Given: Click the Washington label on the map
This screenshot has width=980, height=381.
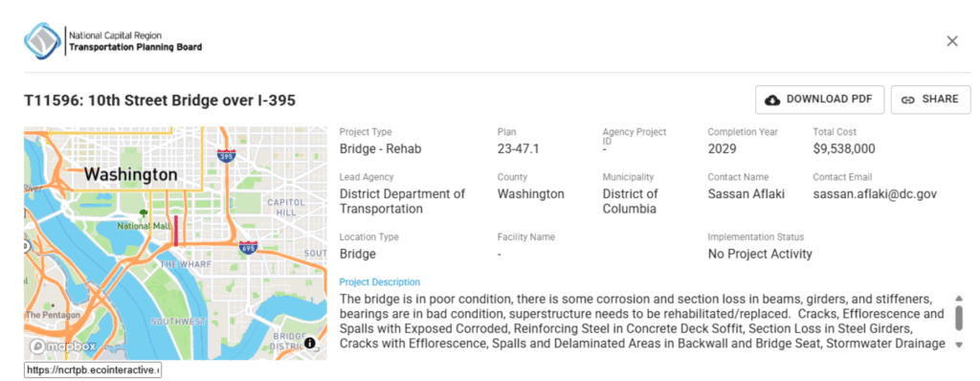Looking at the screenshot, I should point(130,174).
